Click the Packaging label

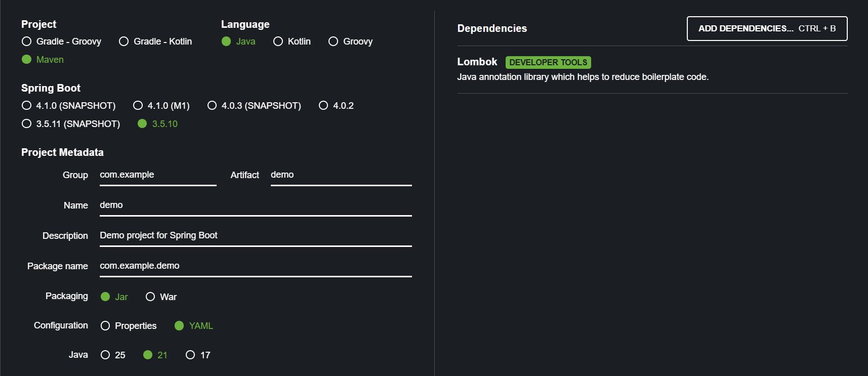pyautogui.click(x=67, y=296)
